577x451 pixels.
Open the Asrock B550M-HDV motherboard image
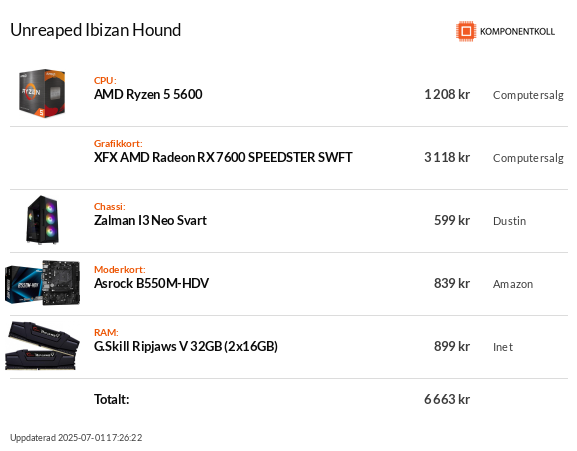tap(42, 283)
